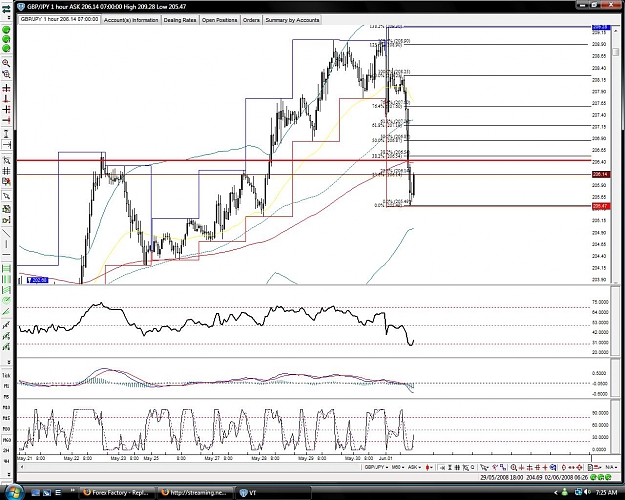Select the arrow pointer tool in left toolbar
Image resolution: width=625 pixels, height=500 pixels.
6,196
